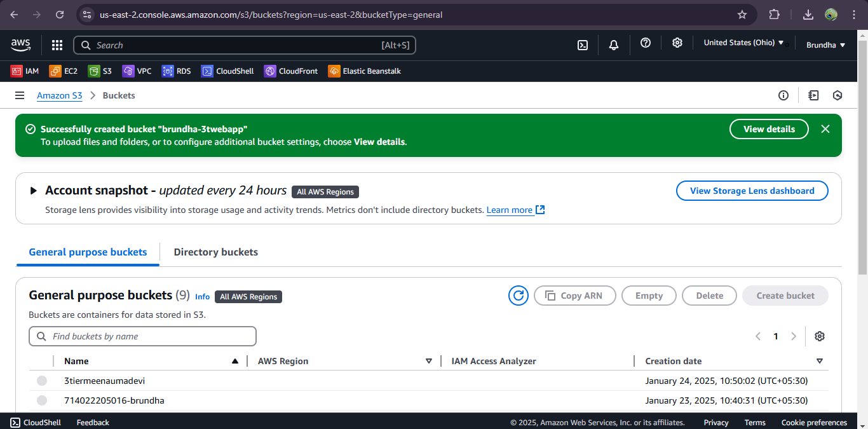Dismiss the green success banner
The width and height of the screenshot is (868, 429).
(825, 129)
